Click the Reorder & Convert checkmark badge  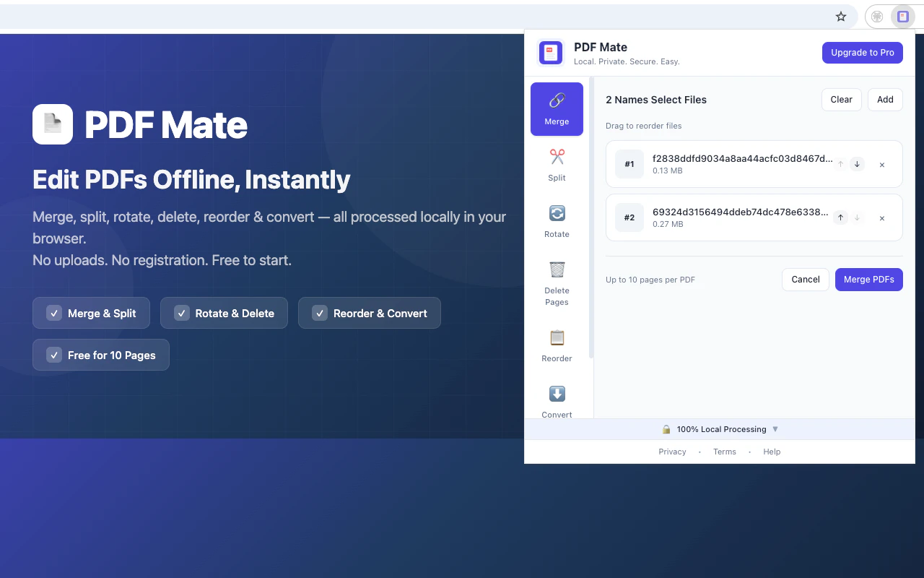click(370, 313)
